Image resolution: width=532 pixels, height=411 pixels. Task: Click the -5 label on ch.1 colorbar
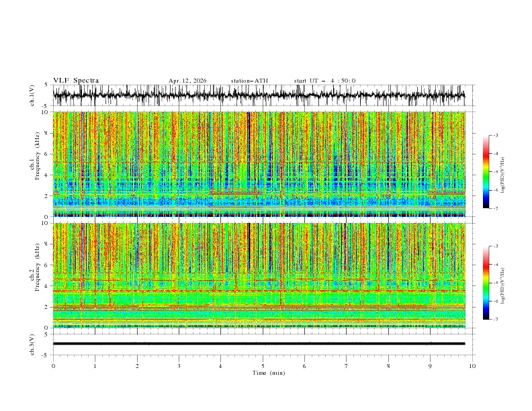[x=496, y=172]
